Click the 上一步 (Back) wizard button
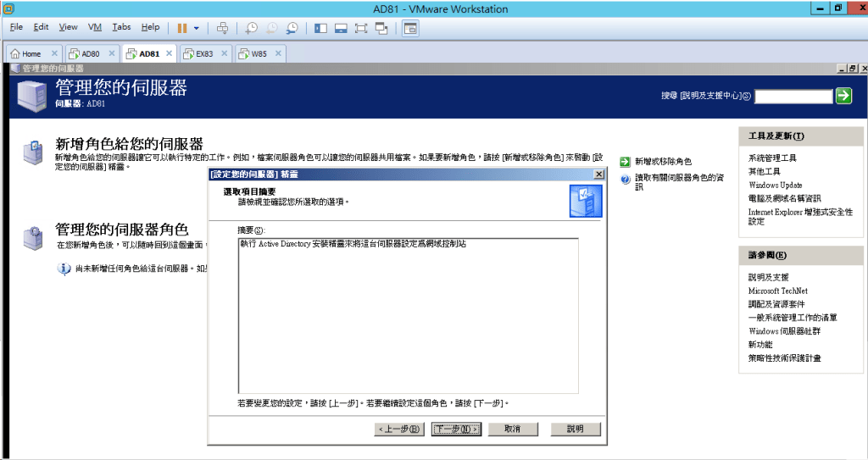Image resolution: width=868 pixels, height=460 pixels. click(x=398, y=429)
